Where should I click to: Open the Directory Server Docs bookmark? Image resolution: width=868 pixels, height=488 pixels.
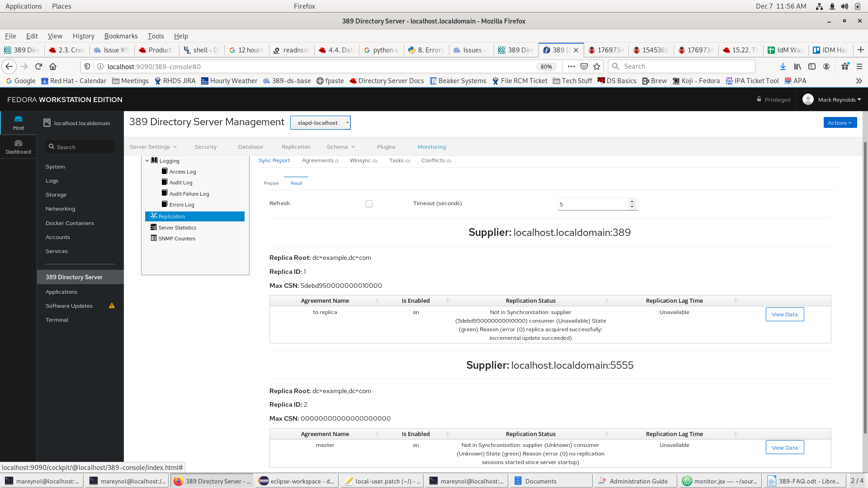387,81
